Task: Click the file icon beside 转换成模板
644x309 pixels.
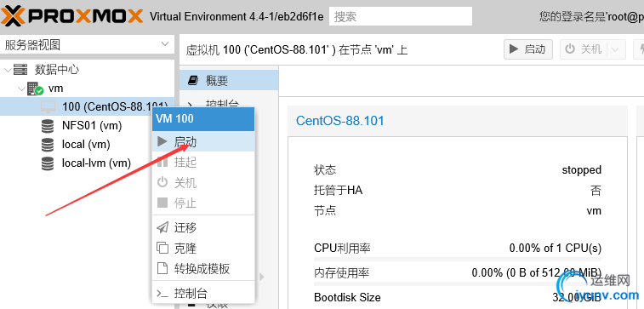Action: (162, 269)
